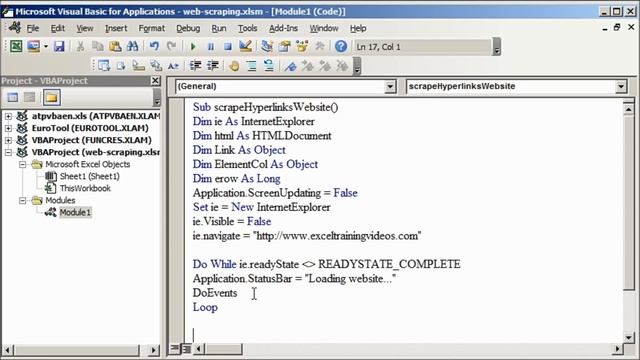Toggle breakpoint with the hand icon
The width and height of the screenshot is (640, 360).
coord(234,65)
